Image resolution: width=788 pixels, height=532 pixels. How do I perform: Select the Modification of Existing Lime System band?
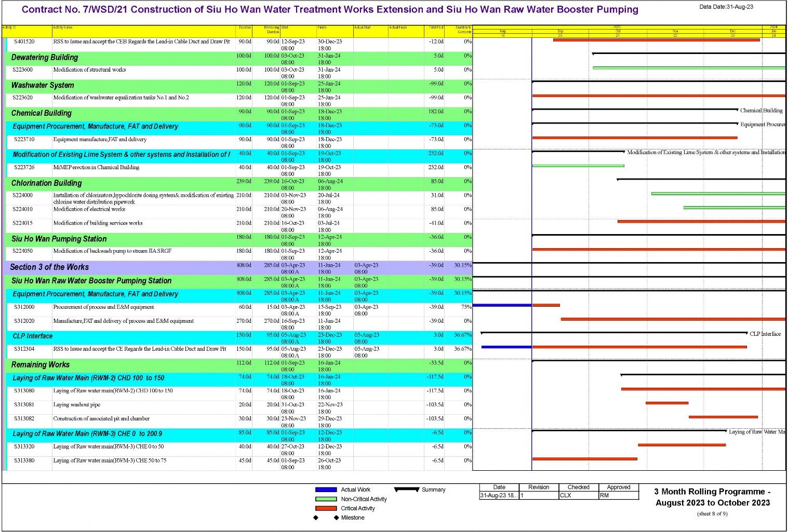[x=239, y=156]
